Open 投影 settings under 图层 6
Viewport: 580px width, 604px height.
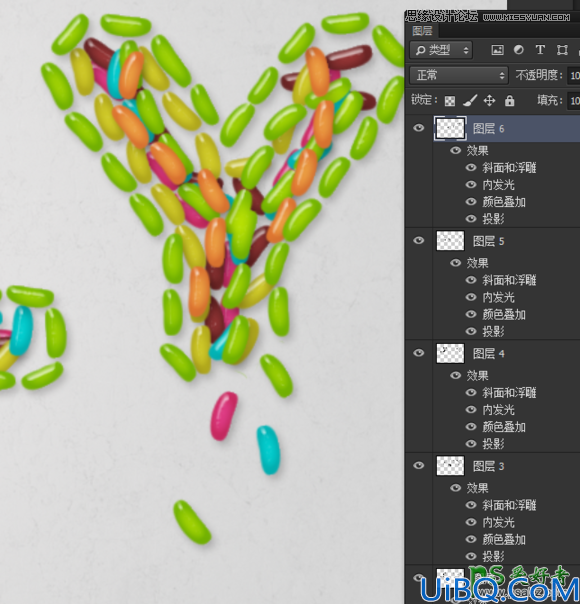coord(493,219)
